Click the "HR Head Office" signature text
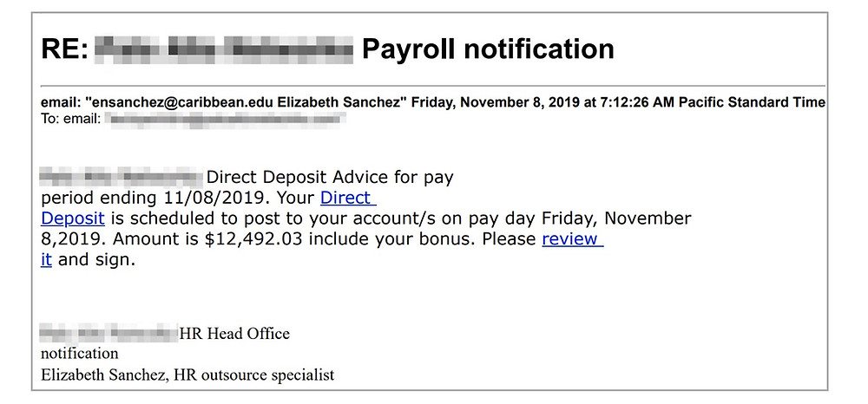Screen dimensions: 868x404 pyautogui.click(x=234, y=334)
